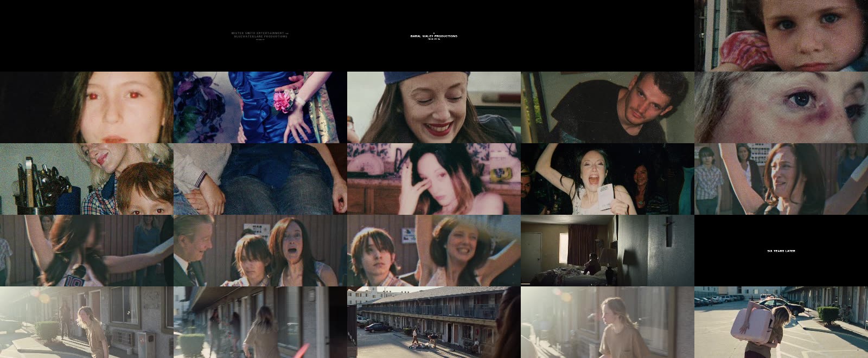Open the blonde woman hugging young boy frame
This screenshot has width=868, height=358.
tap(87, 179)
